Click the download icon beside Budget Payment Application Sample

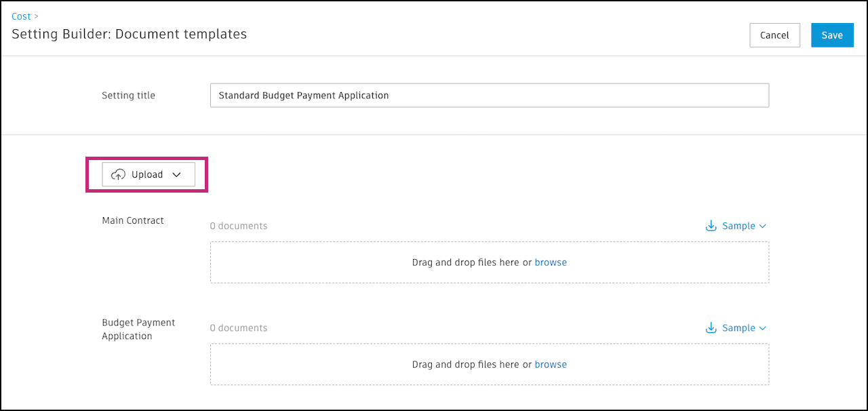click(x=711, y=328)
